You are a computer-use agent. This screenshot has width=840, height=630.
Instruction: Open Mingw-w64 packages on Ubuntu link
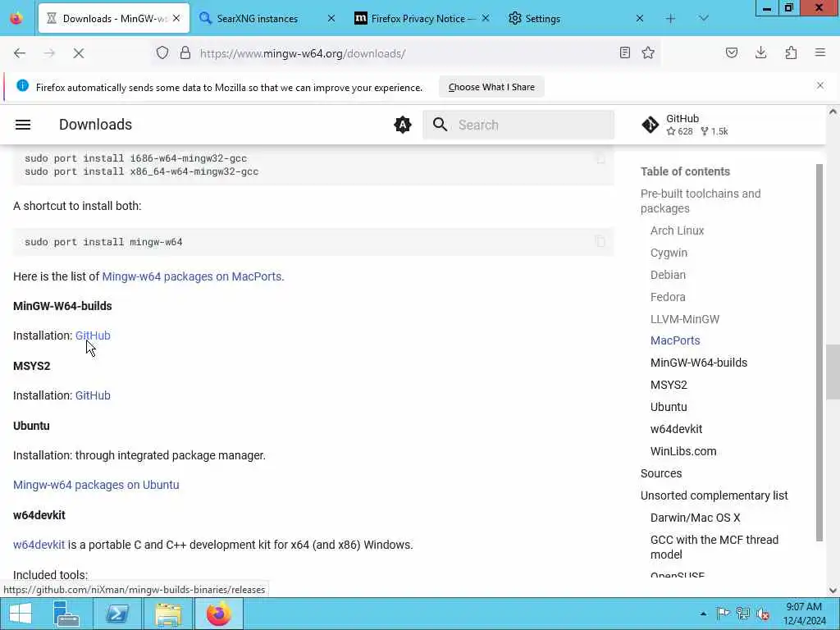96,485
